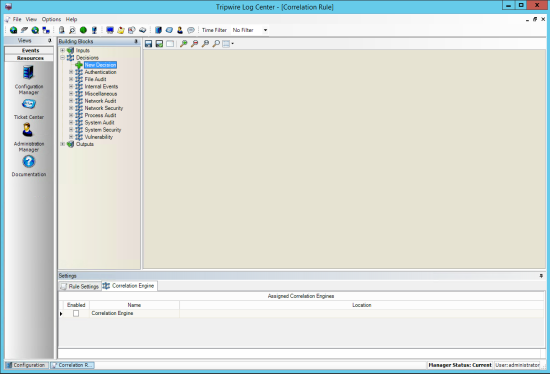This screenshot has width=550, height=374.
Task: Click the New Decision green plus icon
Action: point(79,65)
